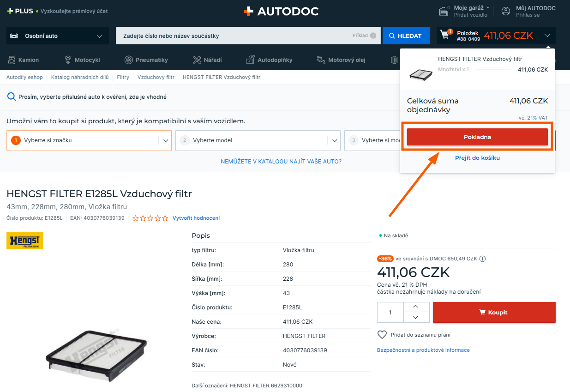
Task: Open the Motorový olej category menu
Action: (347, 60)
